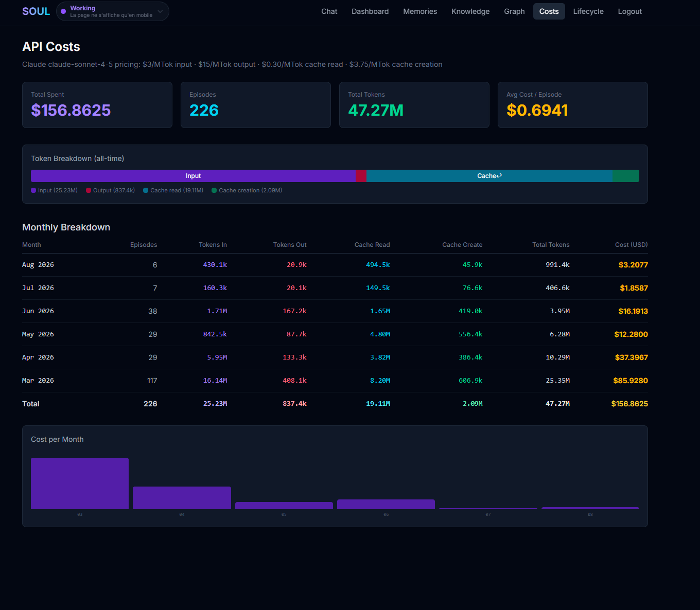Image resolution: width=700 pixels, height=610 pixels.
Task: Open Memories in the navigation
Action: point(420,11)
